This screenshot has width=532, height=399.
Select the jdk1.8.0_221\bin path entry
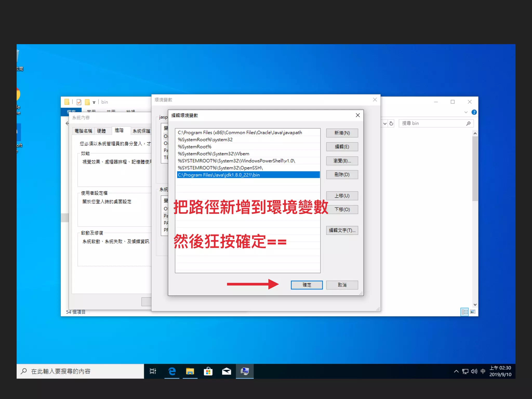pyautogui.click(x=248, y=175)
